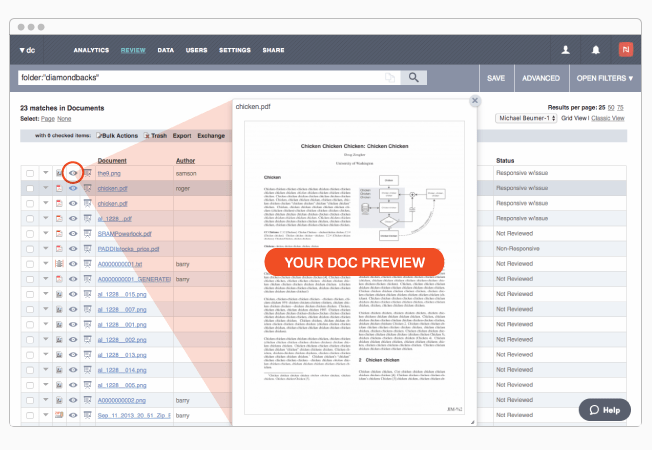652x450 pixels.
Task: Open the Settings menu item
Action: 235,49
